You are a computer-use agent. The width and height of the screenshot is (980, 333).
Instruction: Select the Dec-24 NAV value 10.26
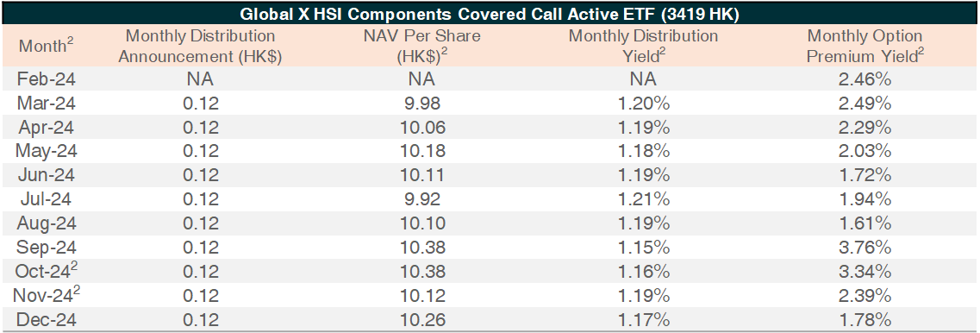pyautogui.click(x=420, y=320)
